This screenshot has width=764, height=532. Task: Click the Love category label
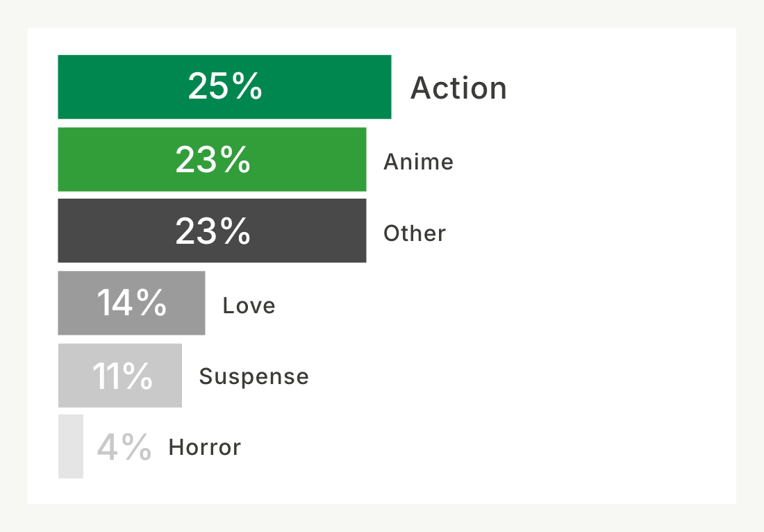coord(249,306)
